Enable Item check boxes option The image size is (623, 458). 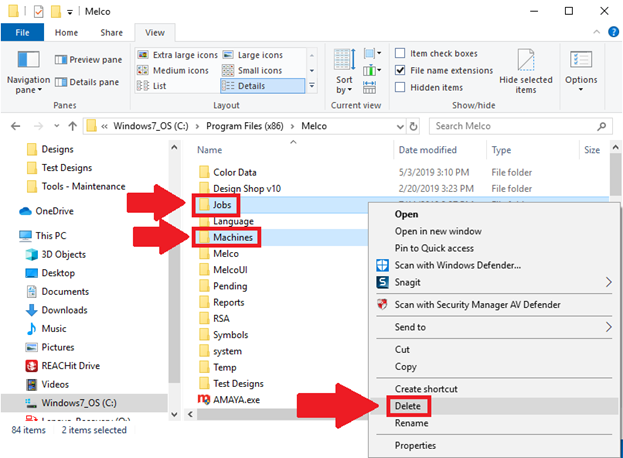pyautogui.click(x=400, y=53)
